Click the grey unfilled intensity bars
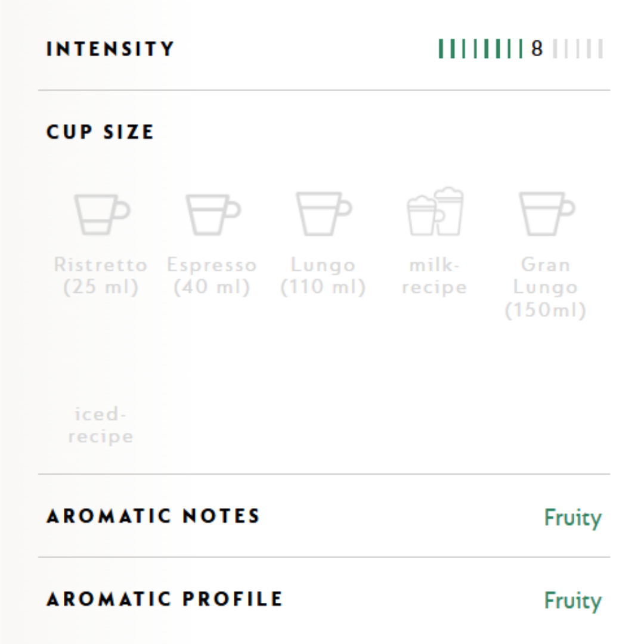 (578, 49)
